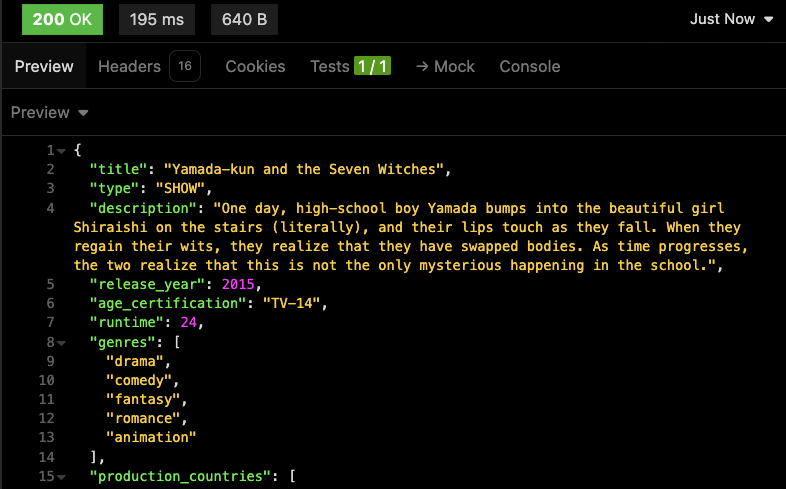The height and width of the screenshot is (489, 786).
Task: Click the "drama" genre entry
Action: (135, 361)
